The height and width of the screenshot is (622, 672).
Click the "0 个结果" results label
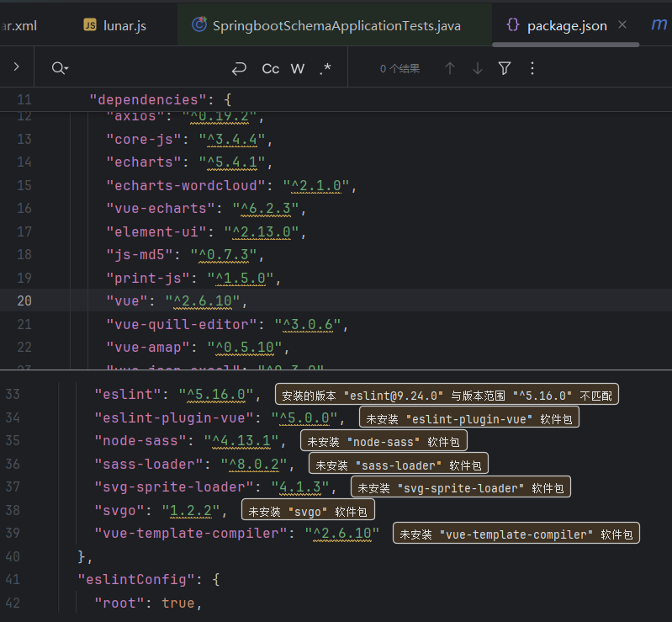[399, 69]
